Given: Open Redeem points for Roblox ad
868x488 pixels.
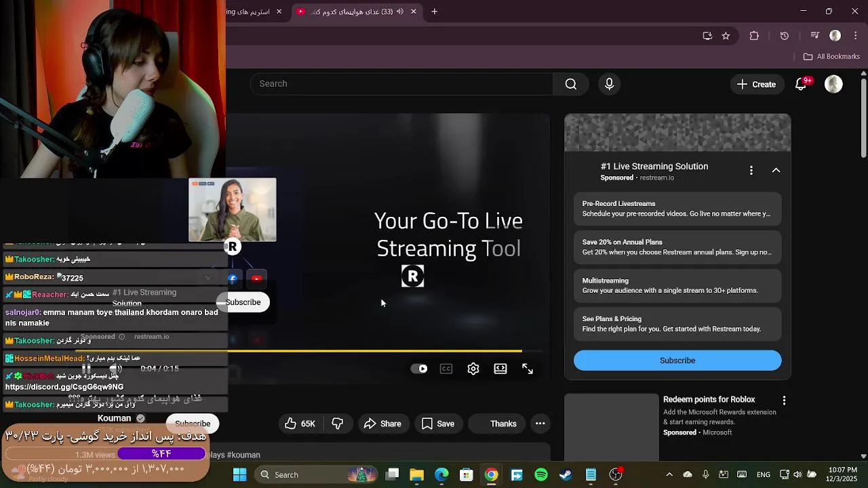Looking at the screenshot, I should 709,400.
